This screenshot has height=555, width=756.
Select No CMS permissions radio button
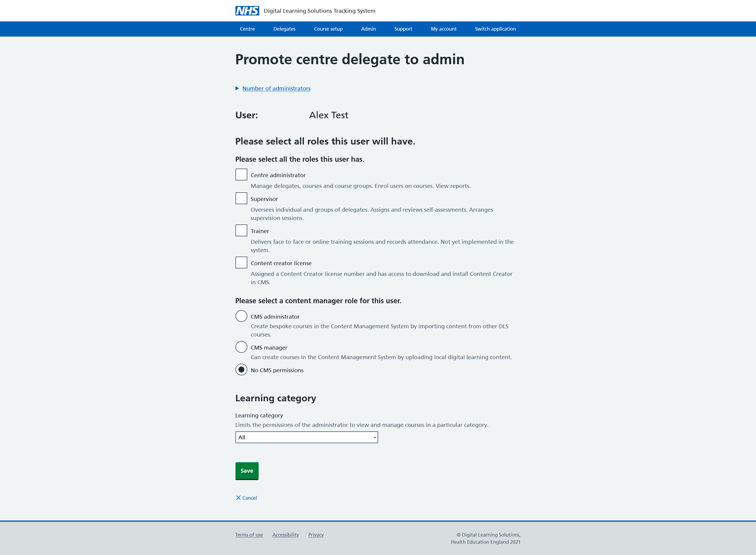[241, 370]
